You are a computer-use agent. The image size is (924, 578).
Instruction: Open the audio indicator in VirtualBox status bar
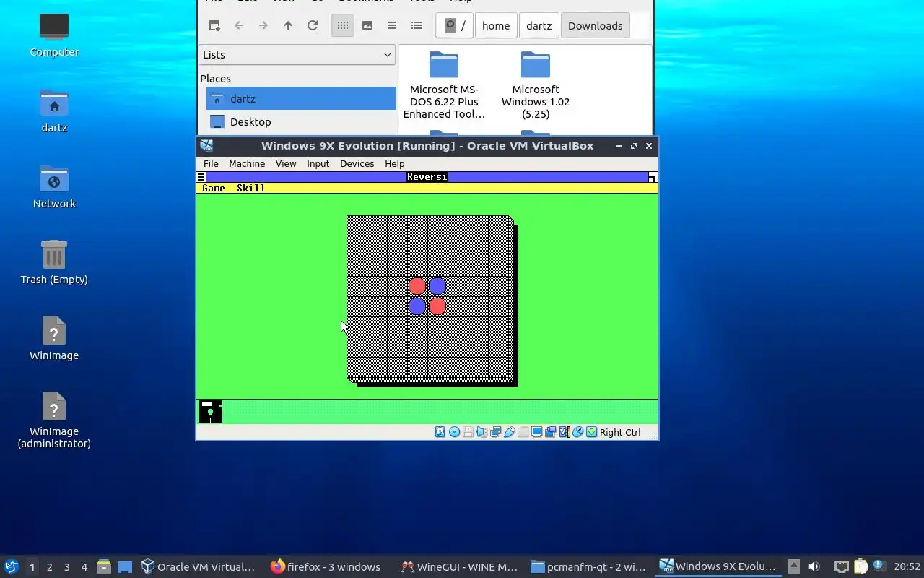pos(481,432)
